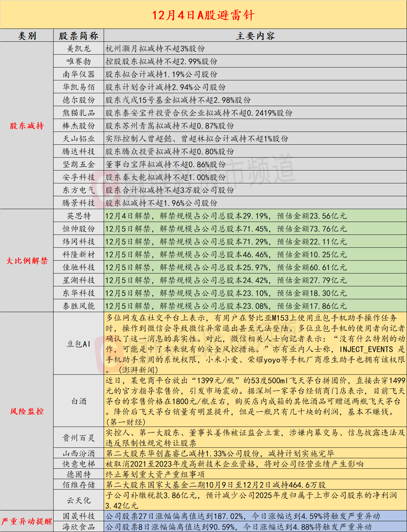Screen dimensions: 407x532
Task: Click the '大比例解禁' category cell
Action: tap(27, 261)
